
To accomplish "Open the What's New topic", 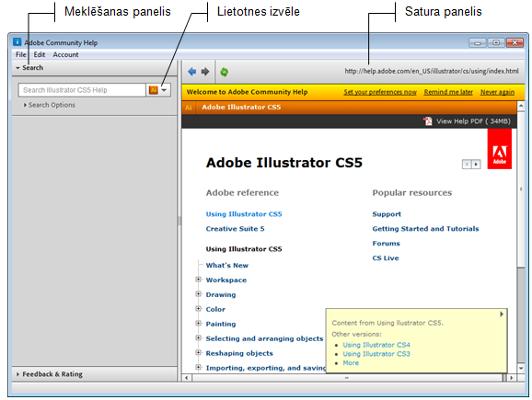I will pyautogui.click(x=227, y=266).
